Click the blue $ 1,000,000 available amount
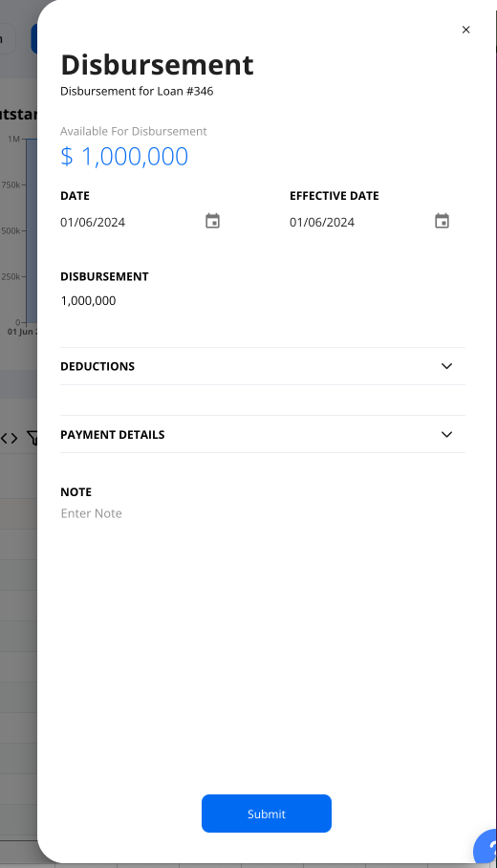The image size is (497, 868). (124, 156)
